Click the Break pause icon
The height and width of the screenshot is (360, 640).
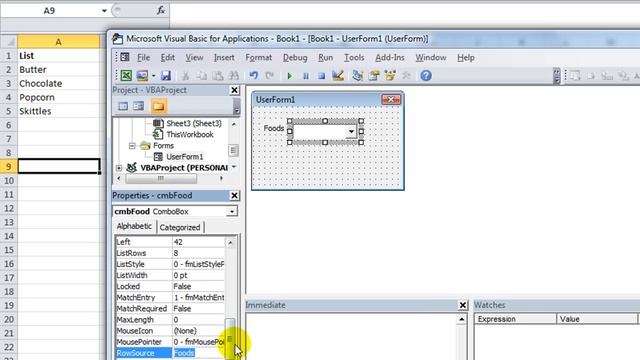[305, 76]
